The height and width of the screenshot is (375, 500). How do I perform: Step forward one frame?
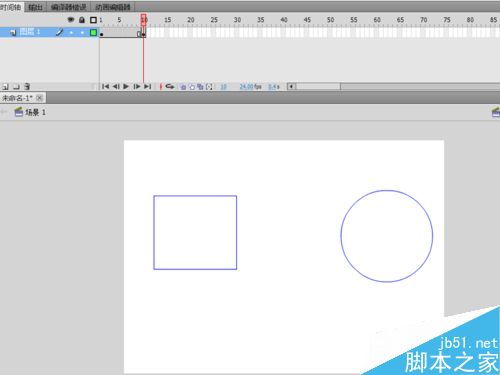tap(137, 86)
